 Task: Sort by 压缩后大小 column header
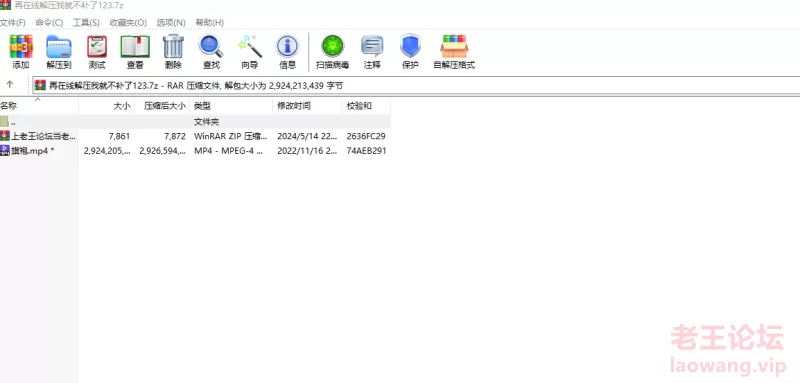[162, 106]
